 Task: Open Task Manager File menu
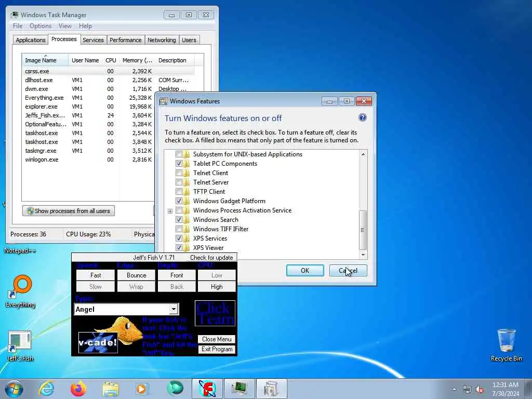click(18, 26)
